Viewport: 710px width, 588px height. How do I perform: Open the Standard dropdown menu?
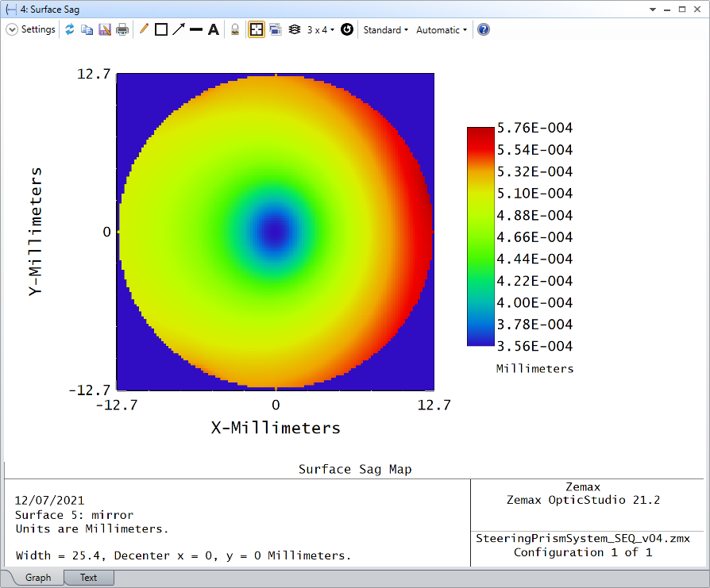[x=386, y=30]
